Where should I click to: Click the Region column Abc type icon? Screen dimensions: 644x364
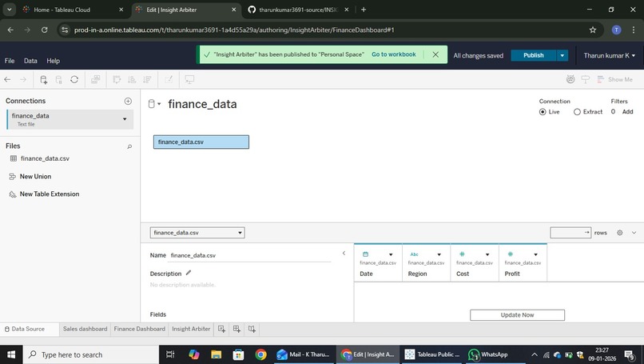[414, 254]
